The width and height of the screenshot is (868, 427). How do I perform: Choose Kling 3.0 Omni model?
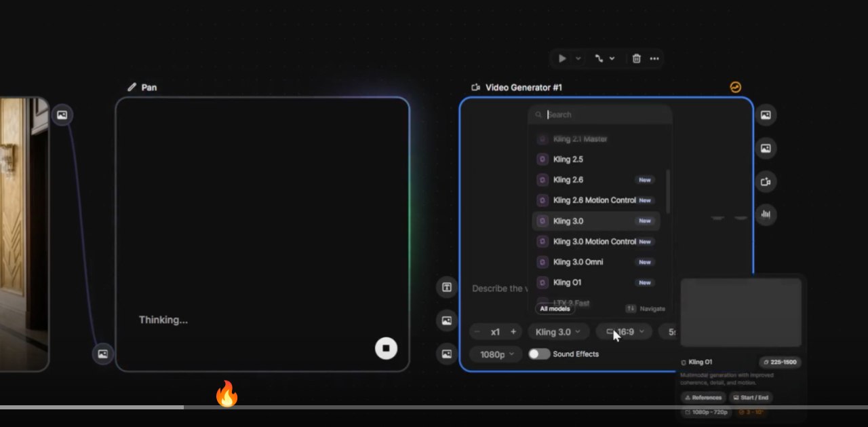click(578, 262)
